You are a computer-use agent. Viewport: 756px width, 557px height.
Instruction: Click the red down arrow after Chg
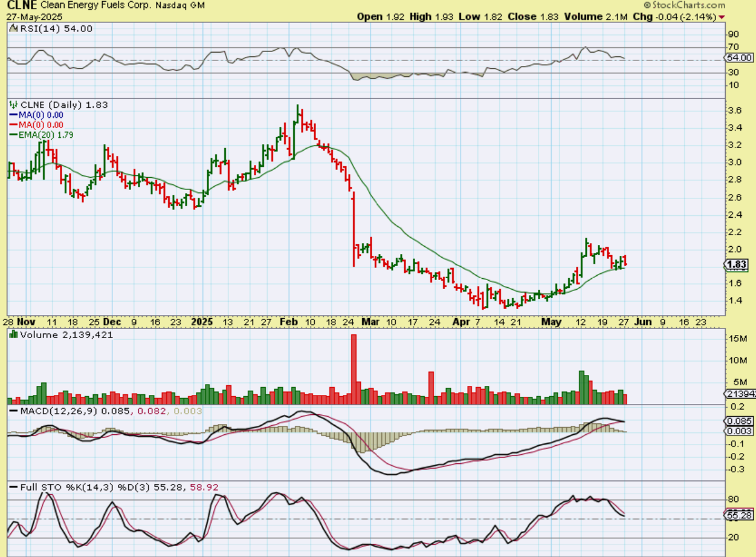pyautogui.click(x=740, y=17)
